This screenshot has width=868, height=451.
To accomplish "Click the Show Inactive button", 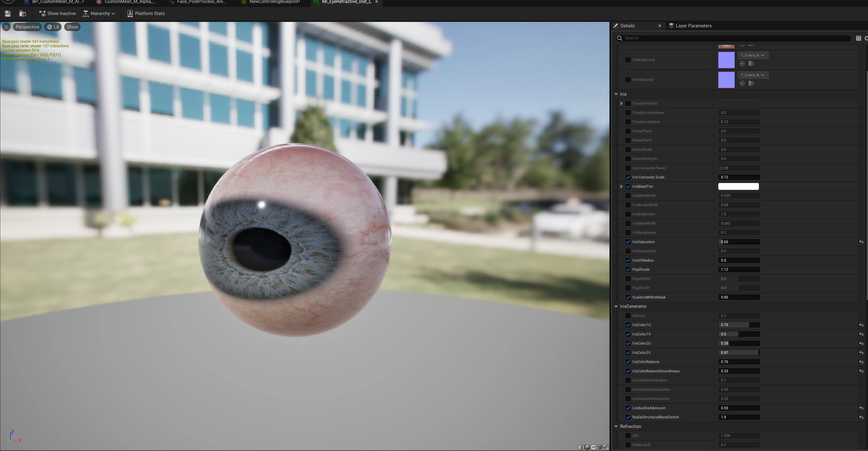I will click(57, 13).
